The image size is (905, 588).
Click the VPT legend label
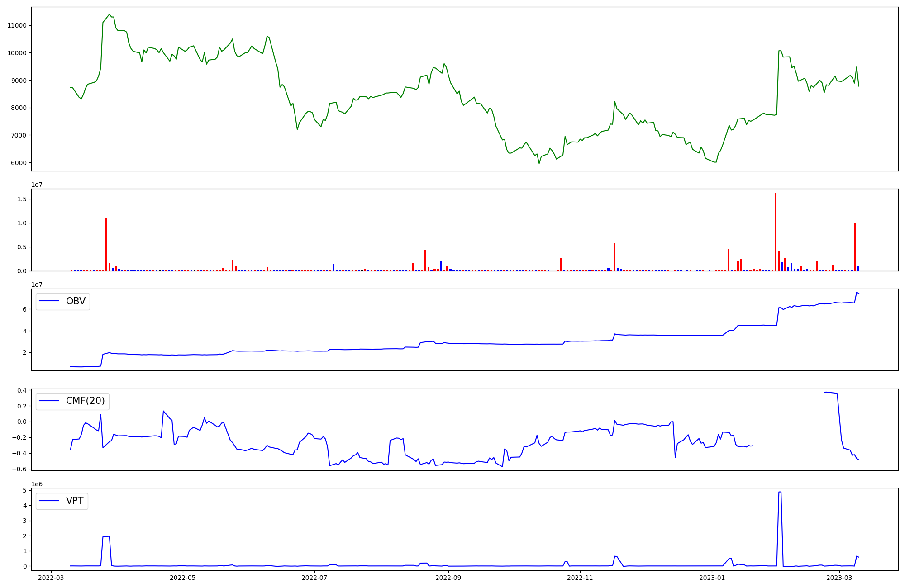[75, 501]
